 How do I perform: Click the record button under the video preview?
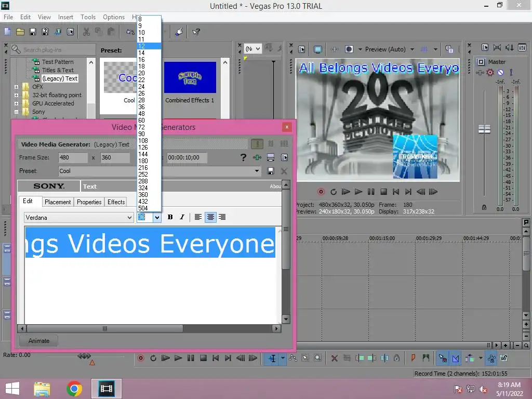[321, 192]
